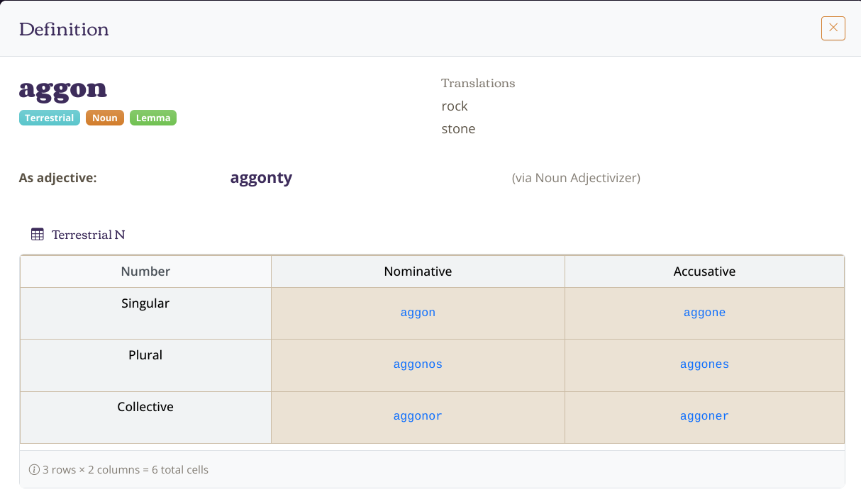Click the table icon beside Terrestrial N

pos(38,234)
